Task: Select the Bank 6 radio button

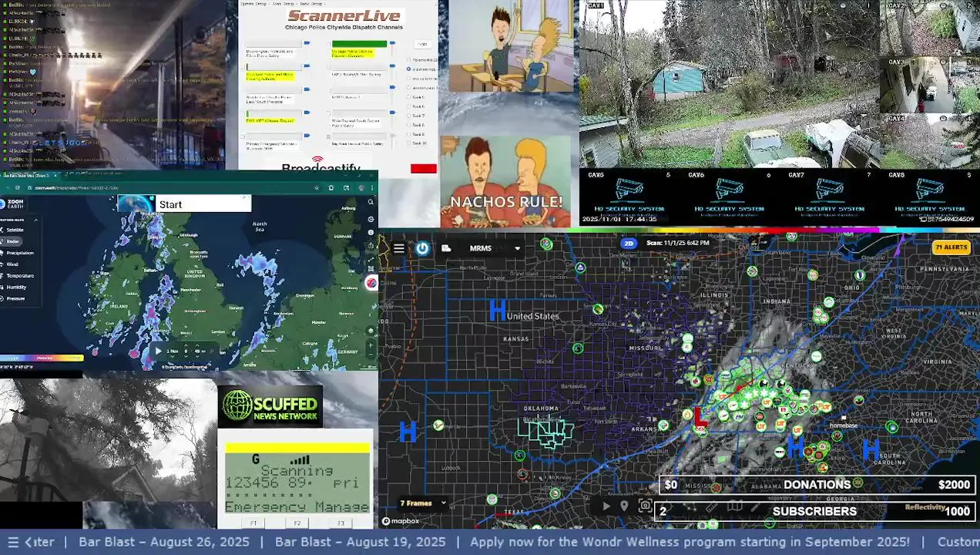Action: 408,106
